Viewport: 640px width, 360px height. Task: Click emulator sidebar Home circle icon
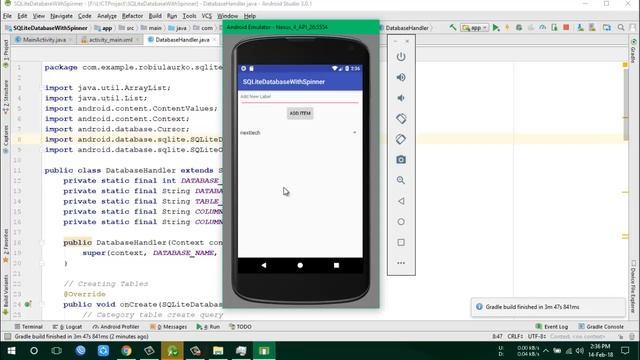coord(401,222)
